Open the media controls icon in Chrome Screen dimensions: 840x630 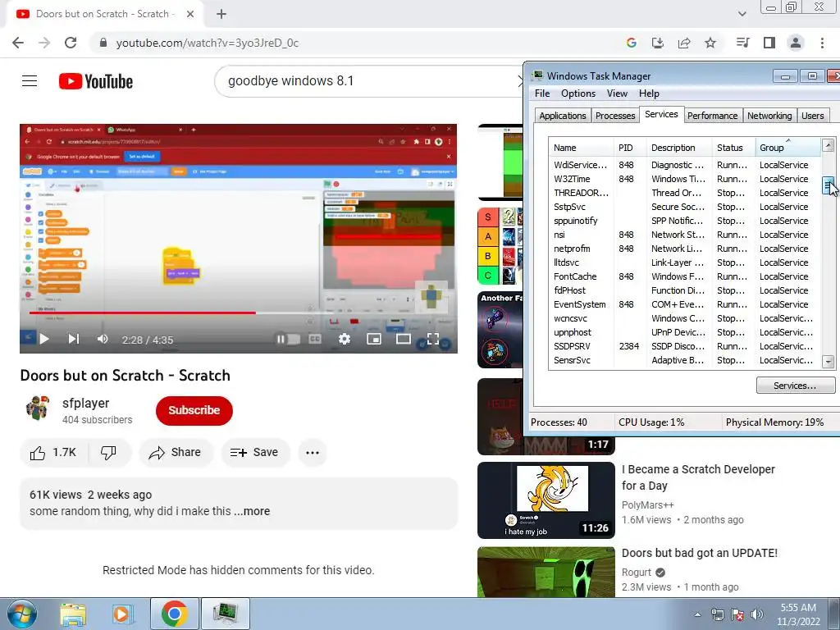[743, 43]
